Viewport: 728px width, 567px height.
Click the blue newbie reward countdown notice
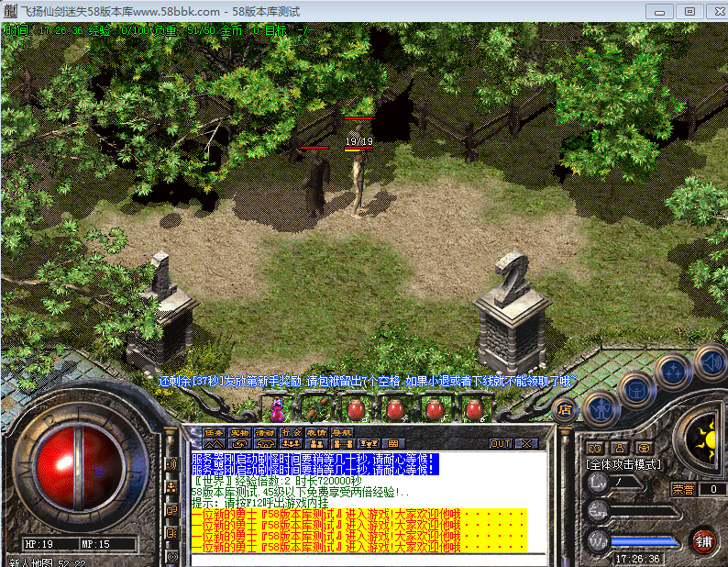pyautogui.click(x=367, y=382)
